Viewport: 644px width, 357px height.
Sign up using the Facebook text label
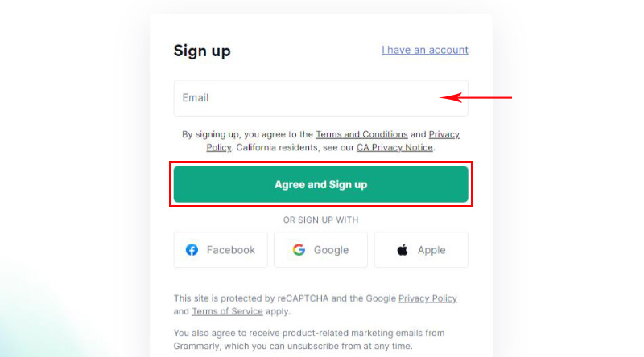coord(231,250)
